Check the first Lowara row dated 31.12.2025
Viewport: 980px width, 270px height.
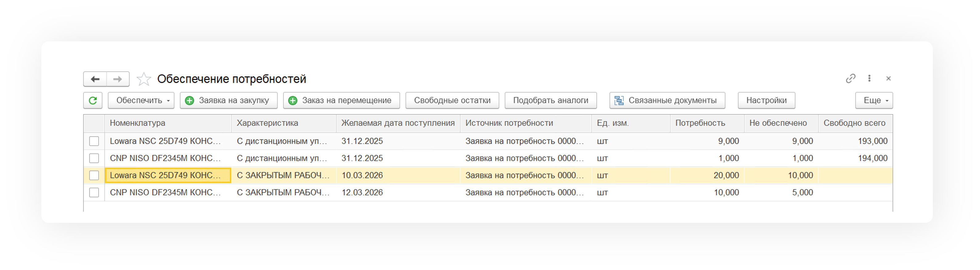94,141
